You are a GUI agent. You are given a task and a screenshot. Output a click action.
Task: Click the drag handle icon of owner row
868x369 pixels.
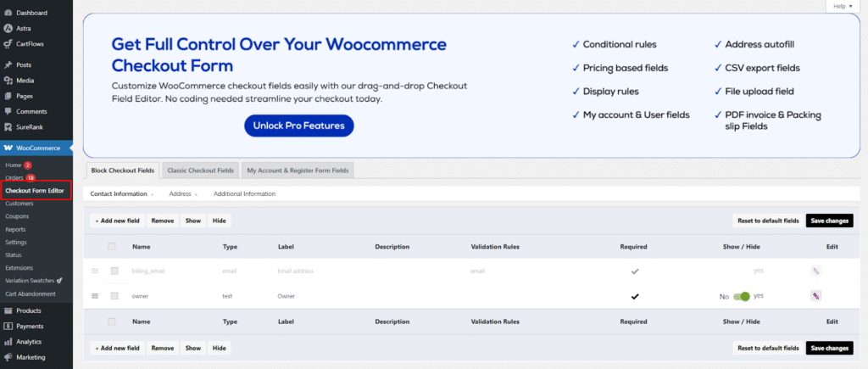click(95, 296)
